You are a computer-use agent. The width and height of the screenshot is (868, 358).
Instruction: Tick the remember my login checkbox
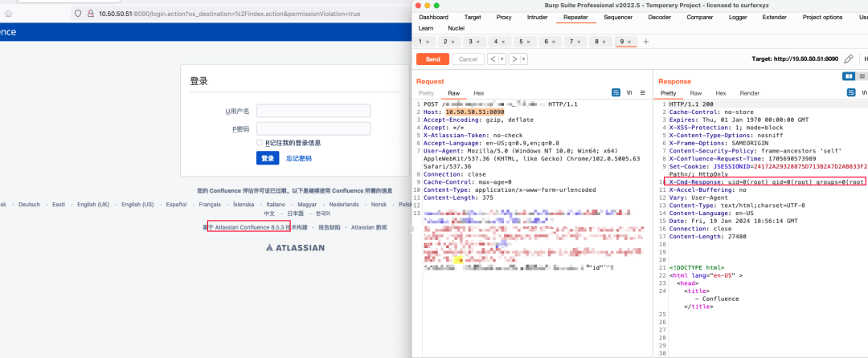pyautogui.click(x=260, y=143)
